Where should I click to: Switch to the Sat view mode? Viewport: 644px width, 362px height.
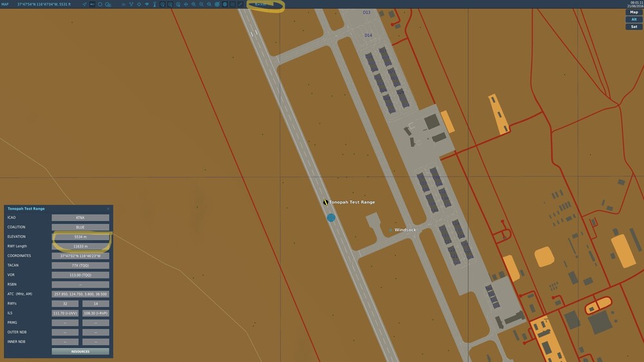coord(634,26)
